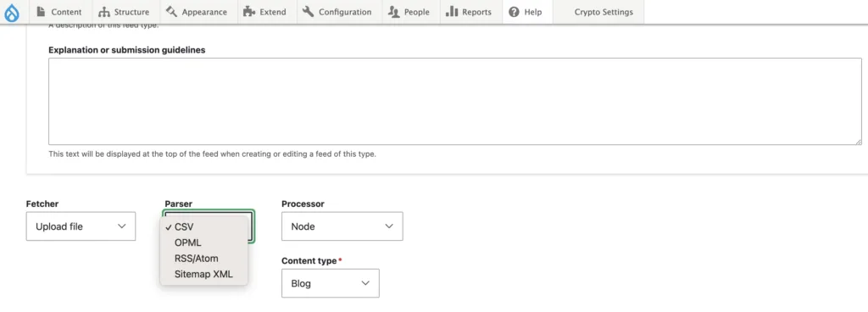Screen dimensions: 868x312
Task: Click the Content type field label
Action: coord(309,260)
